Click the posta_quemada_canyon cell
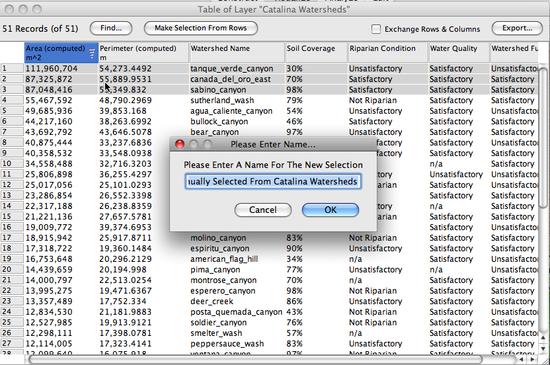This screenshot has height=365, width=550. tap(237, 312)
